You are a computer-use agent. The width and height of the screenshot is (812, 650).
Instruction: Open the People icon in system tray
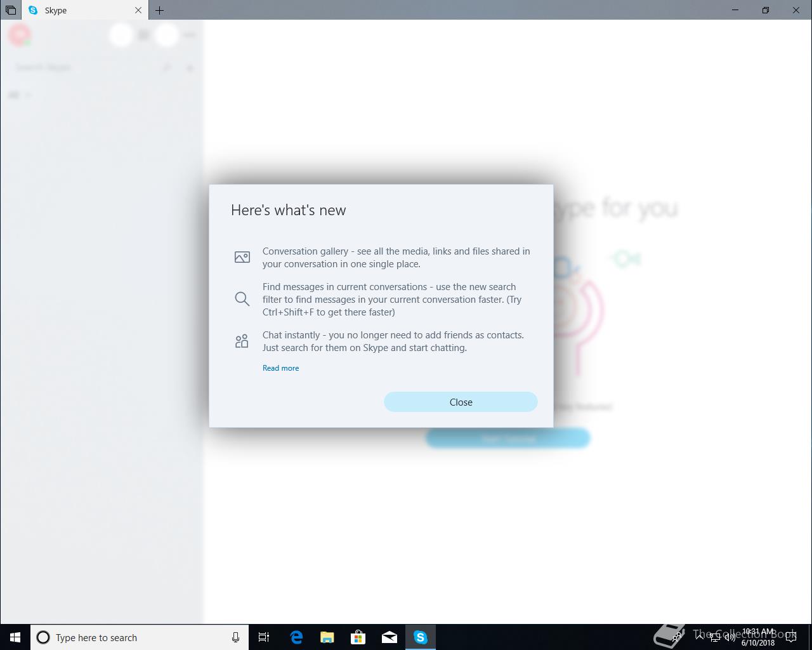coord(677,637)
